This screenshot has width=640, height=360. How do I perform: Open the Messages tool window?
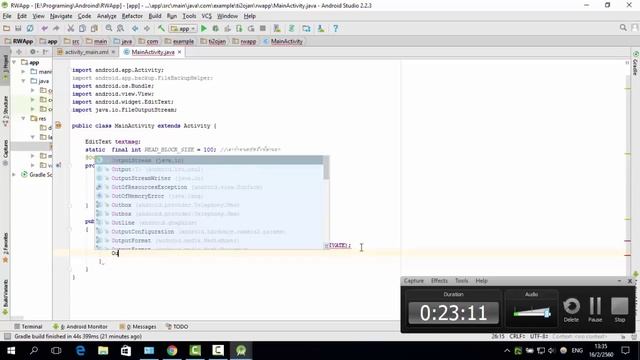coord(138,327)
